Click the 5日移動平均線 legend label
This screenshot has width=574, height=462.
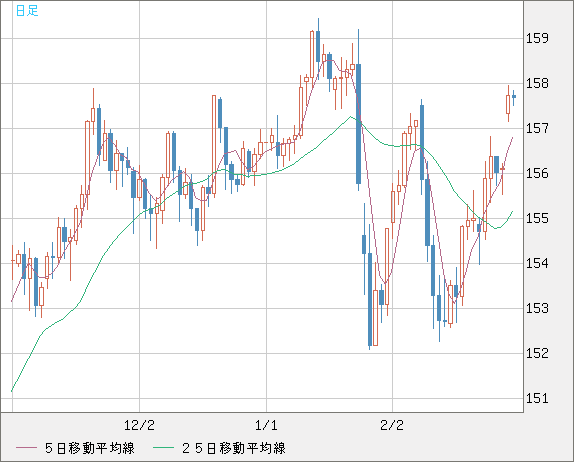point(90,448)
